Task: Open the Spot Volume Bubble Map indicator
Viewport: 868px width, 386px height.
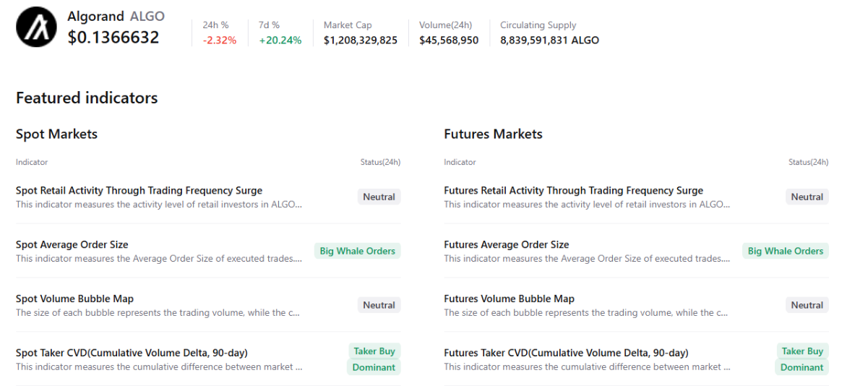Action: [74, 299]
